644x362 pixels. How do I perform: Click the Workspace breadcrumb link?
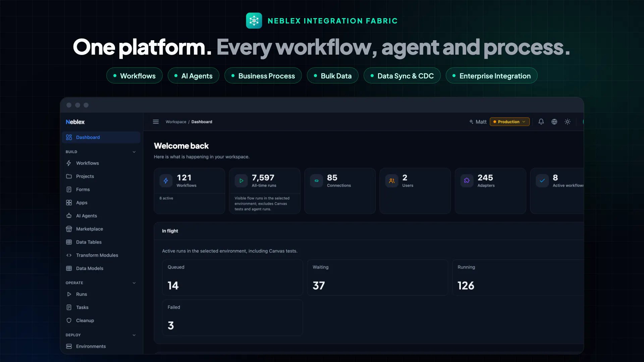click(176, 122)
